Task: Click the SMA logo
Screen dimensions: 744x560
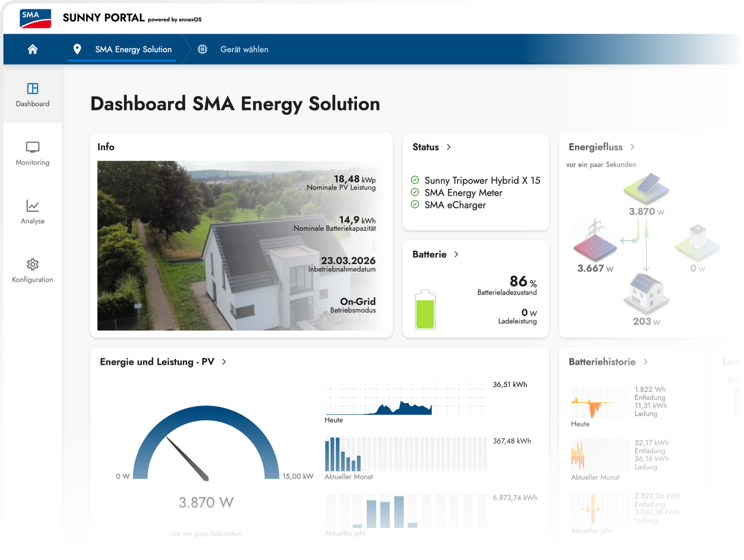Action: (35, 18)
